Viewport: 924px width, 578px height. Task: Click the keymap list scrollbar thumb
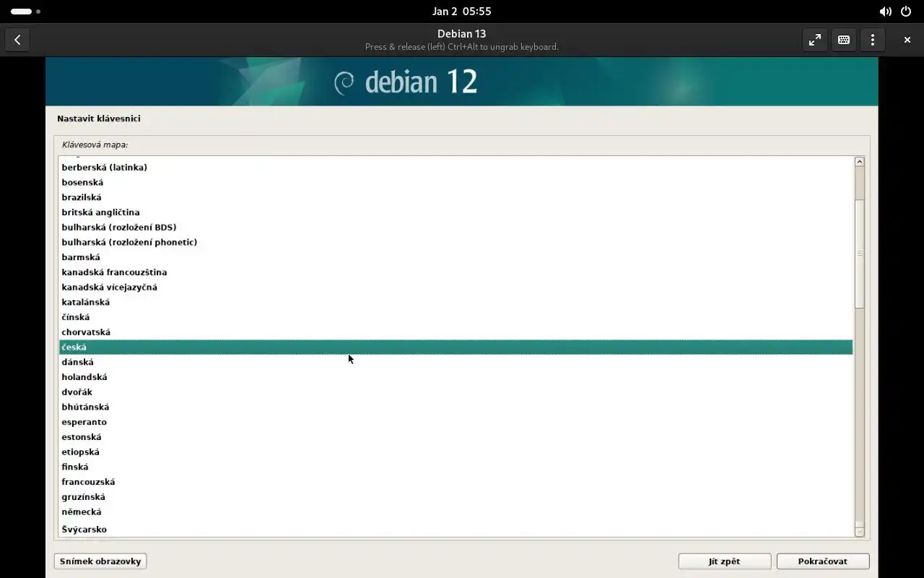(x=859, y=254)
